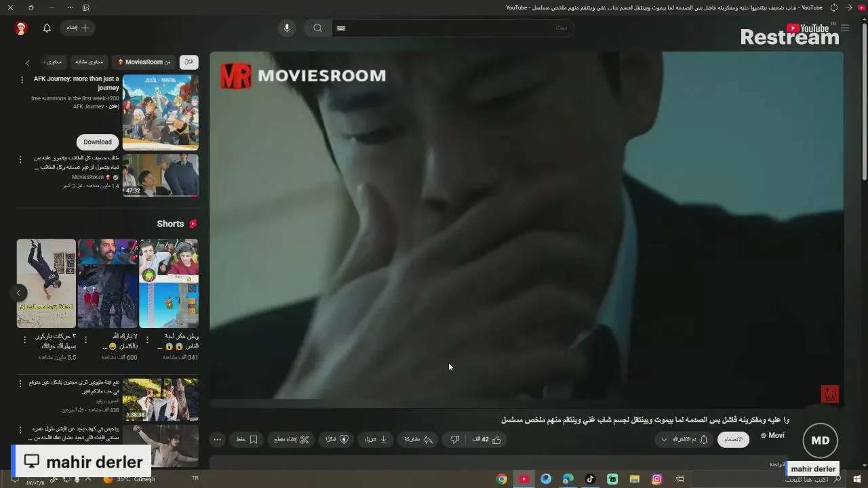Open options for the 1:38:38 video
Image resolution: width=868 pixels, height=488 pixels.
coord(20,384)
